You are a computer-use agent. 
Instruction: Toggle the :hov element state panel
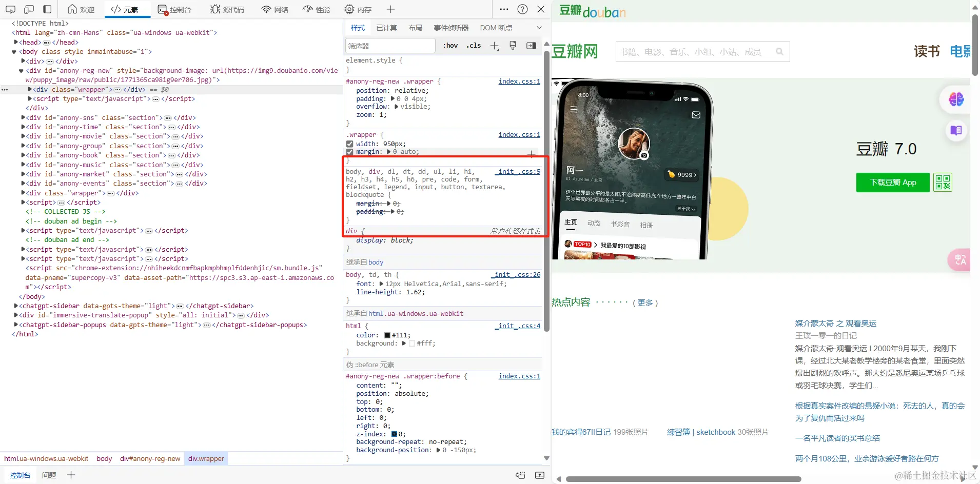coord(450,46)
